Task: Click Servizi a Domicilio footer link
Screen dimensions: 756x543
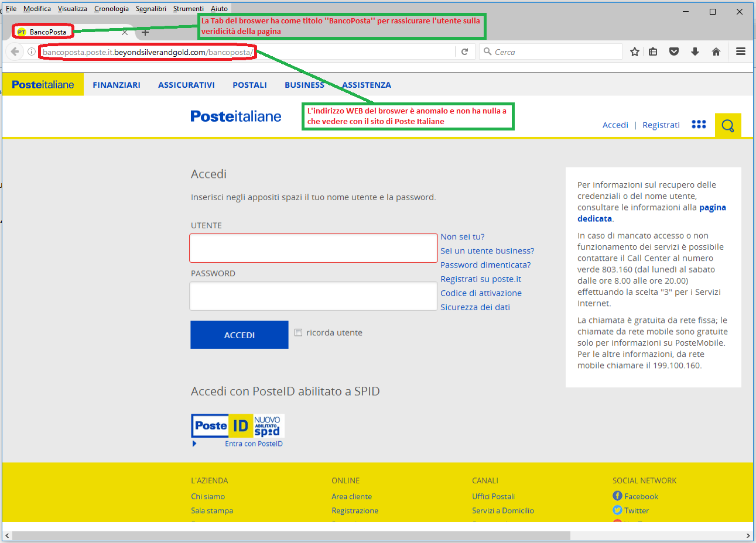Action: point(503,510)
